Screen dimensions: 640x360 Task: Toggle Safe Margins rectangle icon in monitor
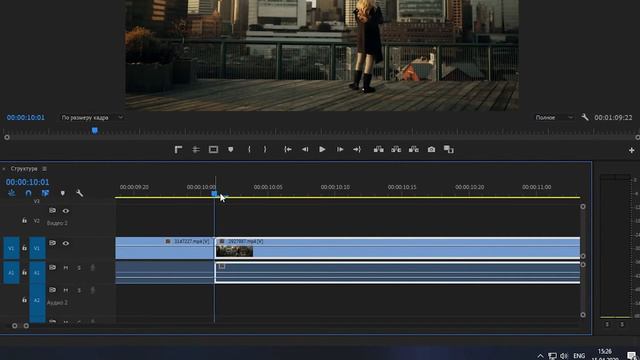[213, 150]
